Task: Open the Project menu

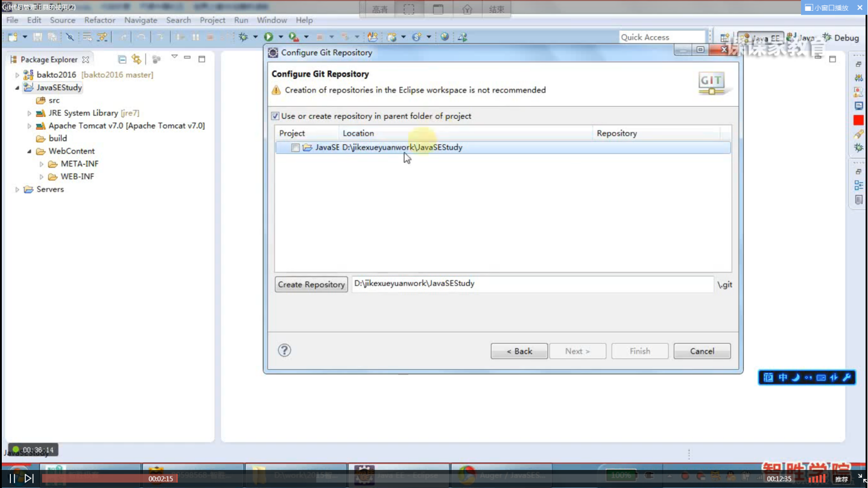Action: click(212, 20)
